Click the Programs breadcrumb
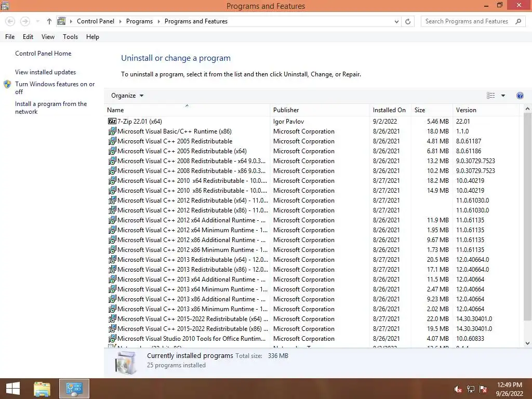 tap(139, 21)
